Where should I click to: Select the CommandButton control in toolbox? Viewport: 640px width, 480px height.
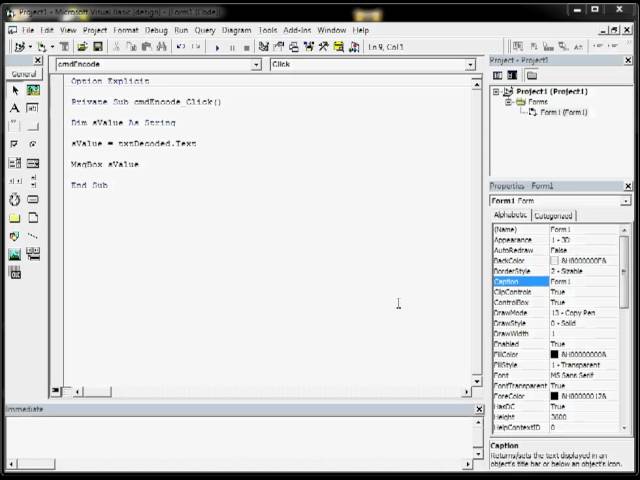point(33,126)
